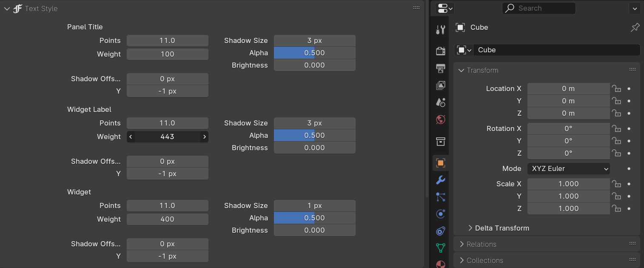Click the object icon beside the Cube header
This screenshot has height=268, width=644.
point(460,28)
